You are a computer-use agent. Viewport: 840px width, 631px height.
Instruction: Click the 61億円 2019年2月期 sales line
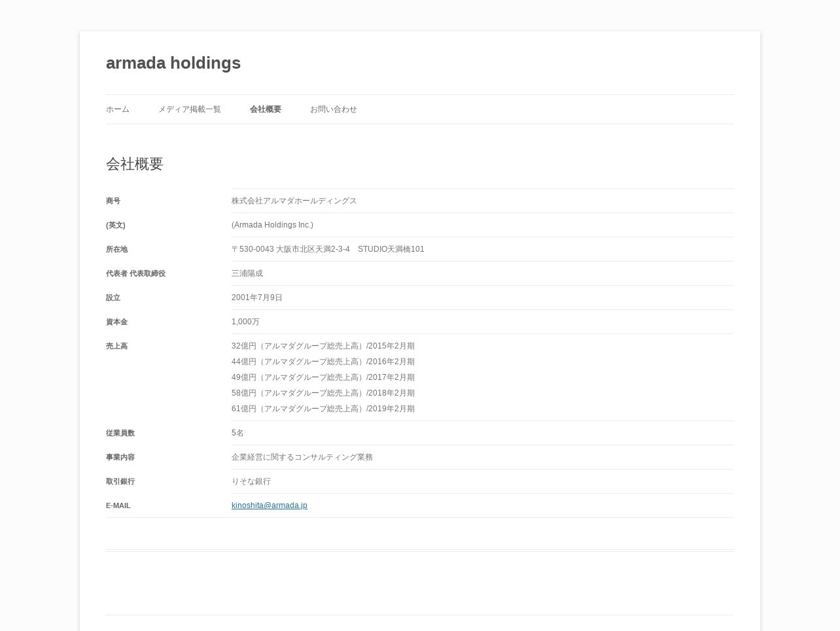click(x=323, y=409)
